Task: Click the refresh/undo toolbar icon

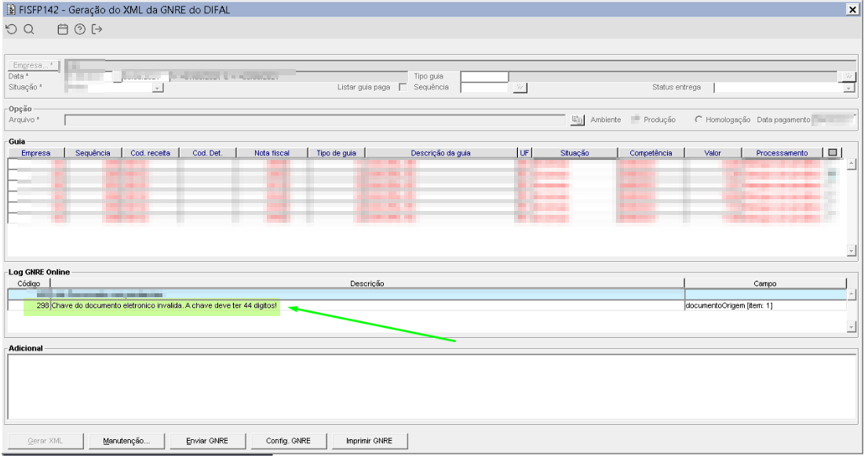Action: pyautogui.click(x=11, y=29)
